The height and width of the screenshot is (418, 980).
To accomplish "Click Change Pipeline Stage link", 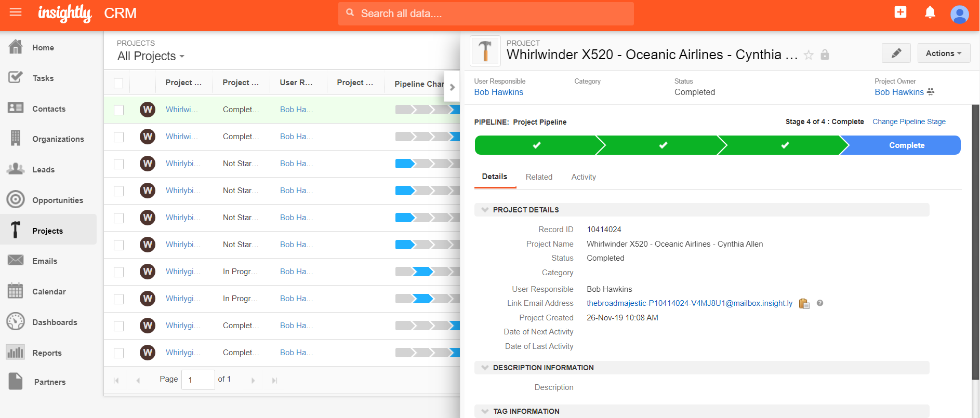I will [909, 122].
